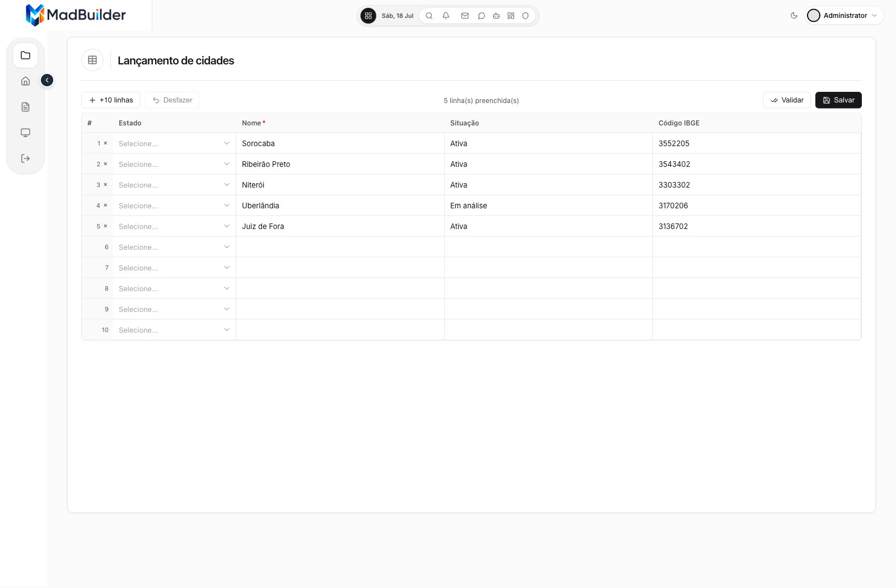The width and height of the screenshot is (896, 588).
Task: Click the logout icon in sidebar
Action: (25, 158)
